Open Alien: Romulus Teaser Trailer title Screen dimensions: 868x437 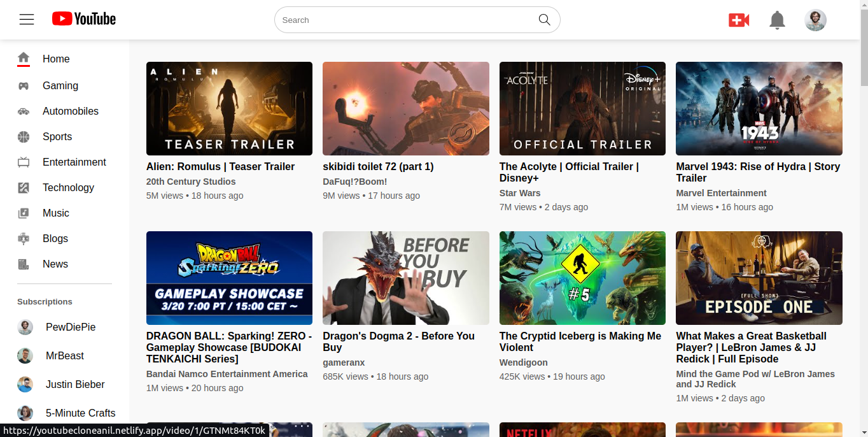220,167
